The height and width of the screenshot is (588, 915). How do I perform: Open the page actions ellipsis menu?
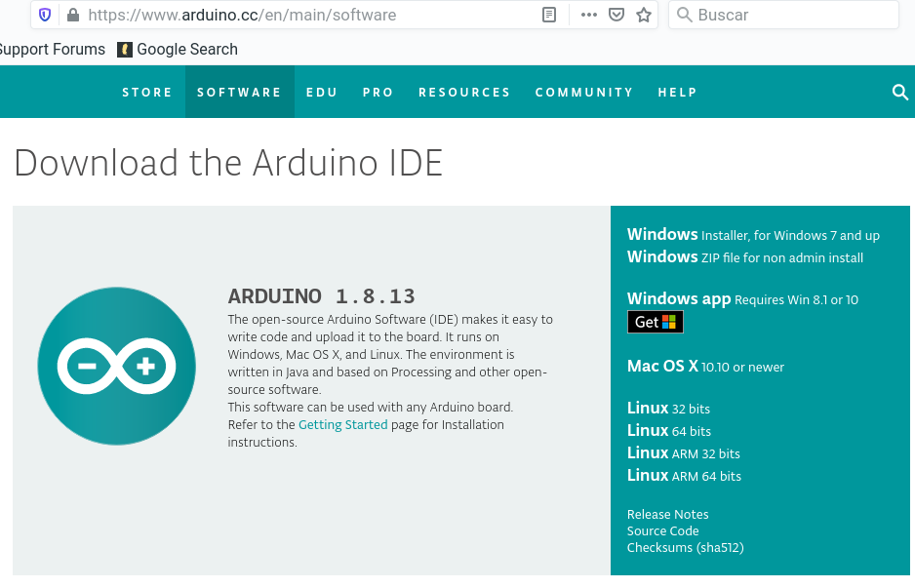click(587, 15)
